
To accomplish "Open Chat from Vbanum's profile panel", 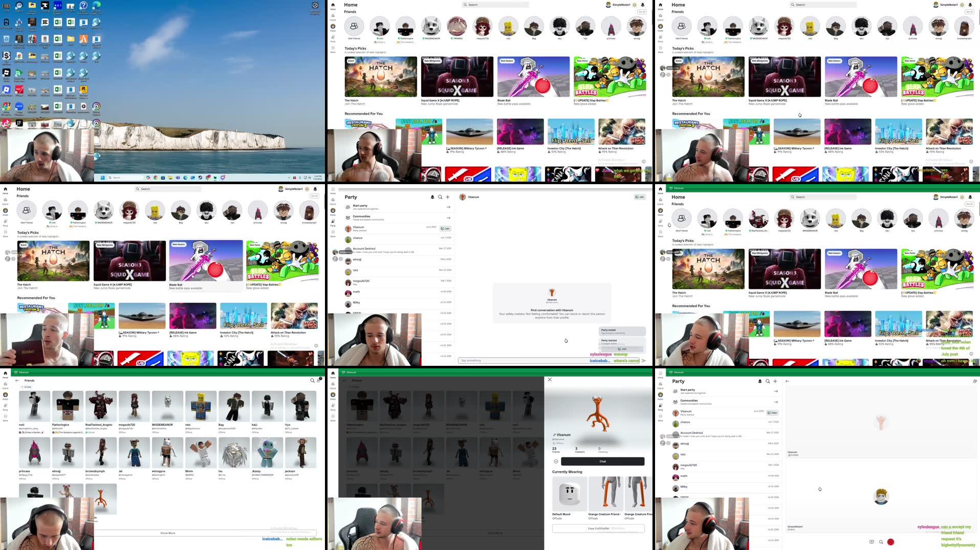I will [602, 461].
